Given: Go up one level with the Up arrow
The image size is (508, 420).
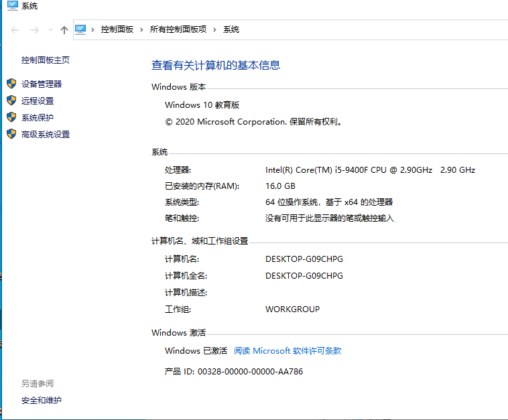Looking at the screenshot, I should 64,29.
